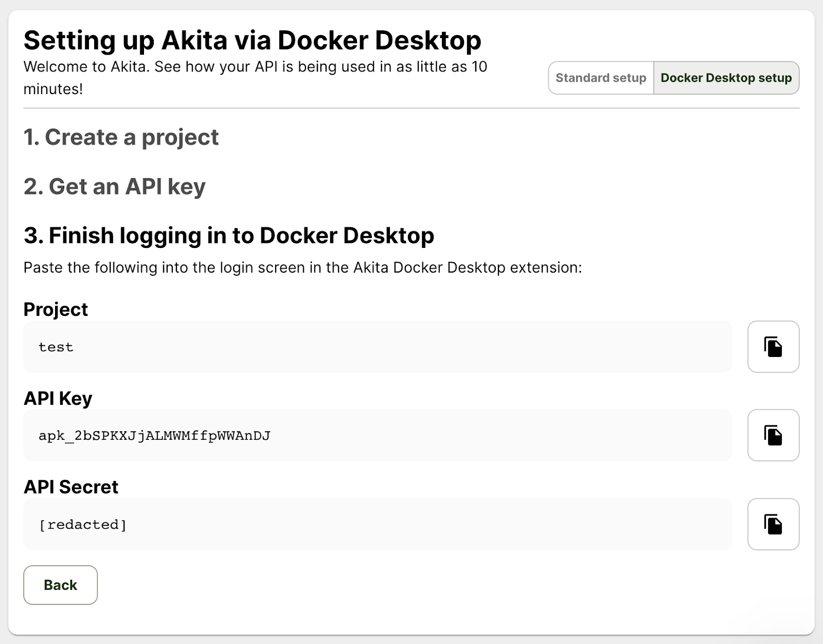Click the word "minutes!" in the welcome text
Screen dimensions: 823x644
(x=53, y=89)
